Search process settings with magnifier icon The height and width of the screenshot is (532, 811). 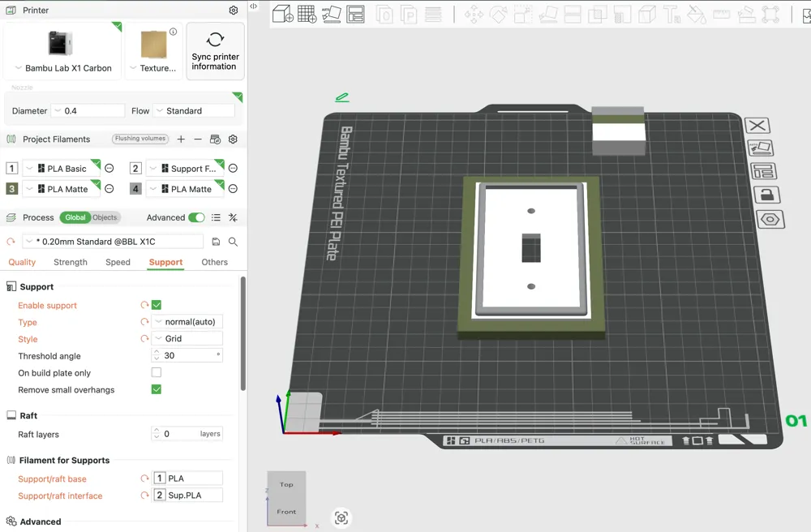(x=234, y=242)
